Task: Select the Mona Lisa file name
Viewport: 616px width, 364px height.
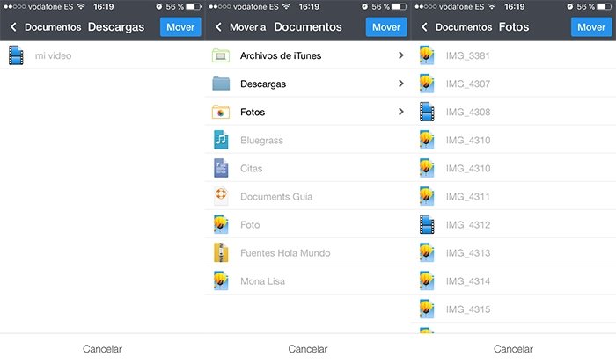Action: coord(262,281)
